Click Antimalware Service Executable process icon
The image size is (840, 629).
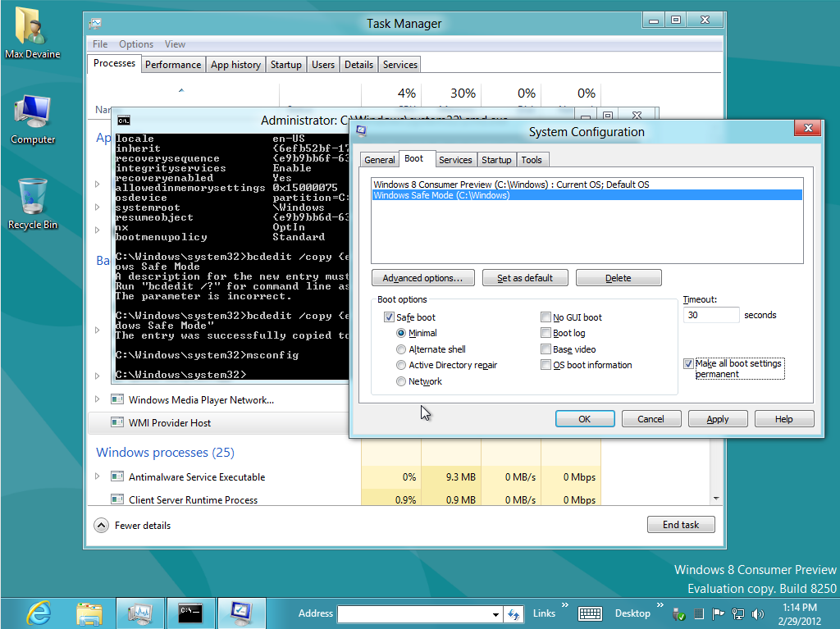point(116,476)
